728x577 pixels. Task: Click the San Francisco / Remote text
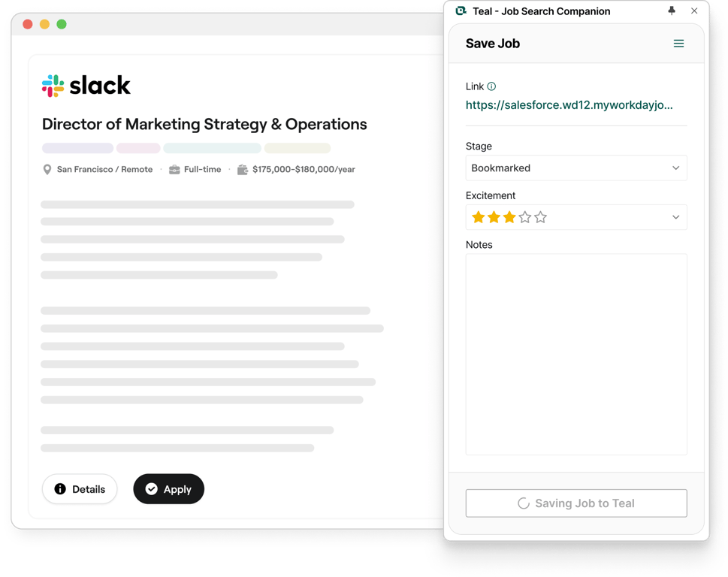[105, 170]
